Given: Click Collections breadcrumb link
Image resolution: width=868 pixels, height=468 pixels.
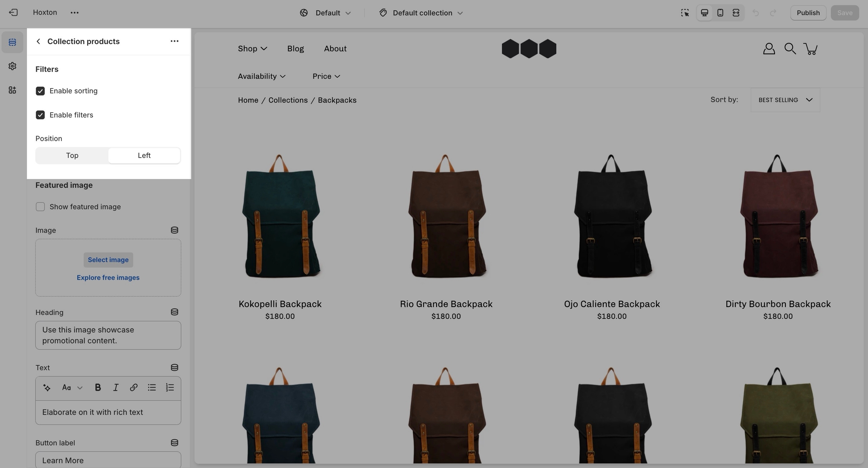Looking at the screenshot, I should (x=288, y=100).
